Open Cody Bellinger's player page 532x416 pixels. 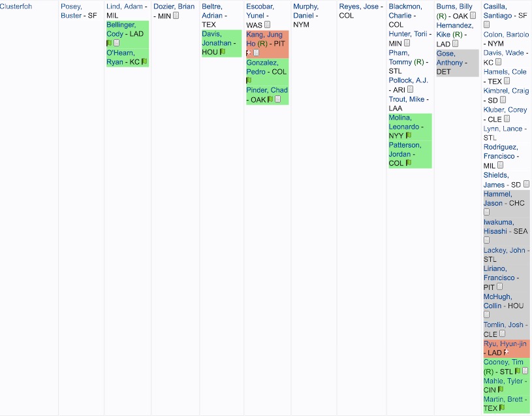click(121, 29)
